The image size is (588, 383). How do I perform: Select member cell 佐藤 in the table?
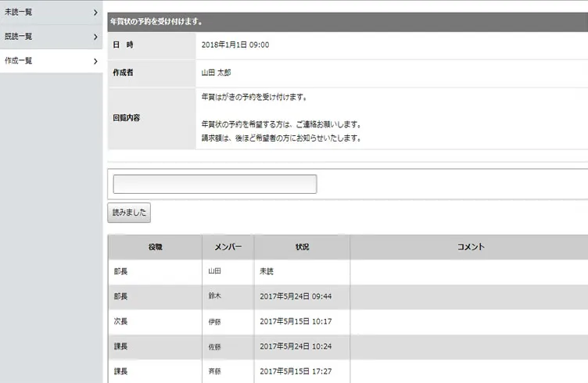coord(228,346)
